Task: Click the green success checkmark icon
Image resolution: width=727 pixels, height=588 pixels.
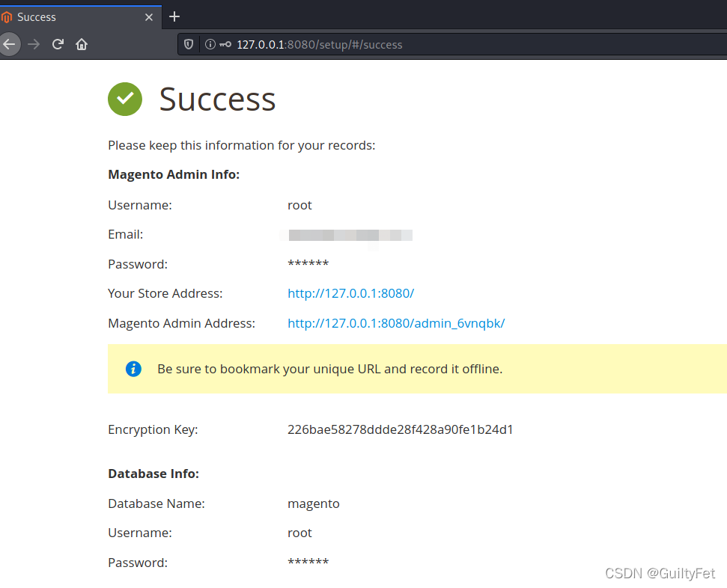Action: tap(124, 99)
